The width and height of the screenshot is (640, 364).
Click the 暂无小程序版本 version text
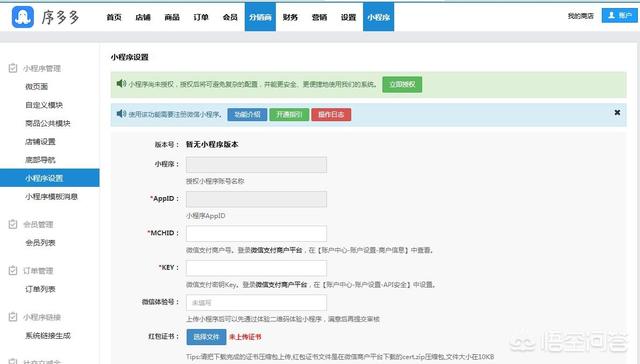[x=212, y=144]
